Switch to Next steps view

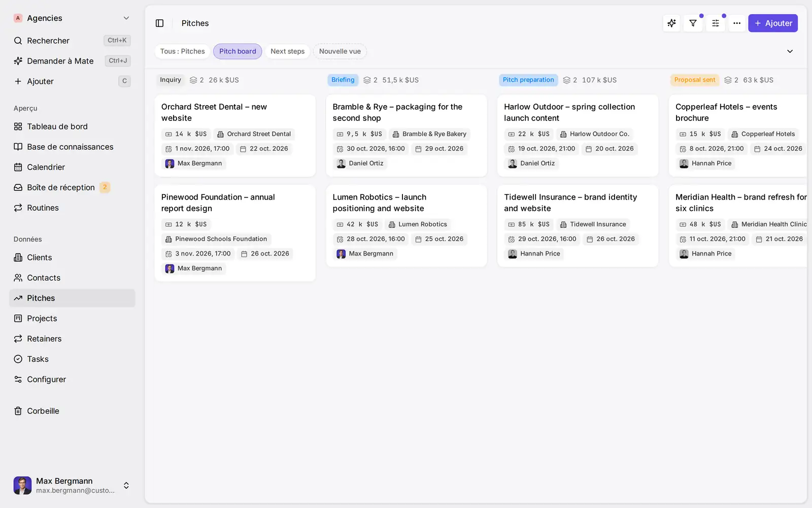pyautogui.click(x=288, y=51)
